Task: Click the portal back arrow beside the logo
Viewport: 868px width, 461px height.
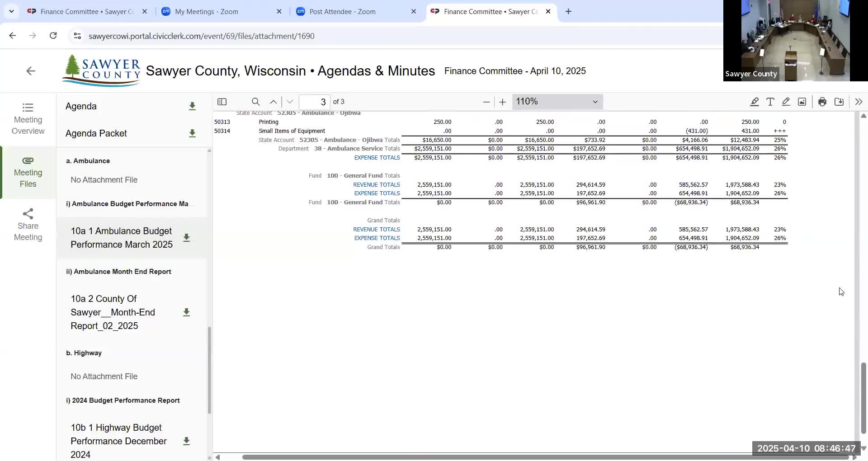Action: [x=30, y=71]
